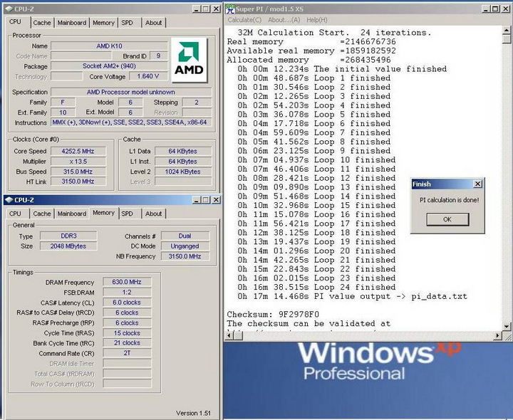Click the PI value output pi_data.txt line
Screen dimensions: 513x420
coord(353,296)
